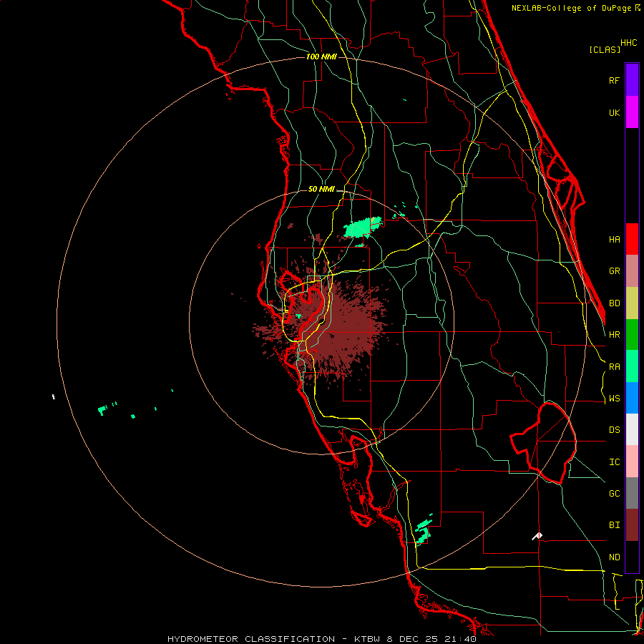The width and height of the screenshot is (644, 644).
Task: Select the light pink IC legend swatch
Action: tap(632, 462)
